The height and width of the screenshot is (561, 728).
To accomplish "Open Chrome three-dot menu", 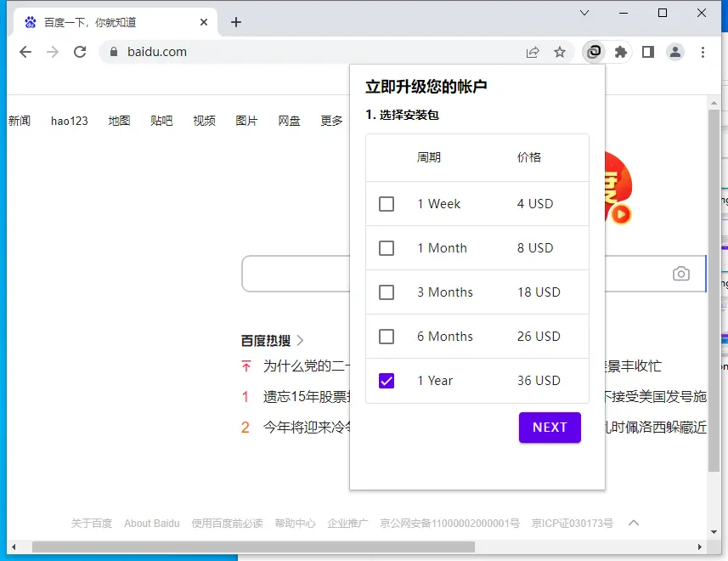I will click(x=703, y=52).
